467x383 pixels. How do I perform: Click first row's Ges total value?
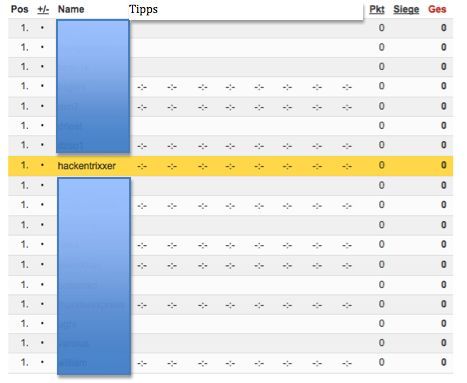point(443,28)
